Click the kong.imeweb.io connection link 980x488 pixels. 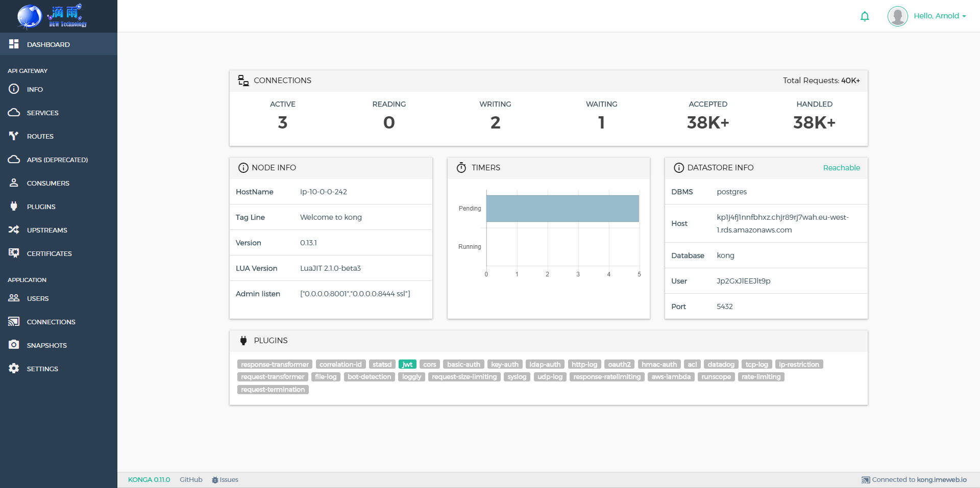tap(942, 480)
